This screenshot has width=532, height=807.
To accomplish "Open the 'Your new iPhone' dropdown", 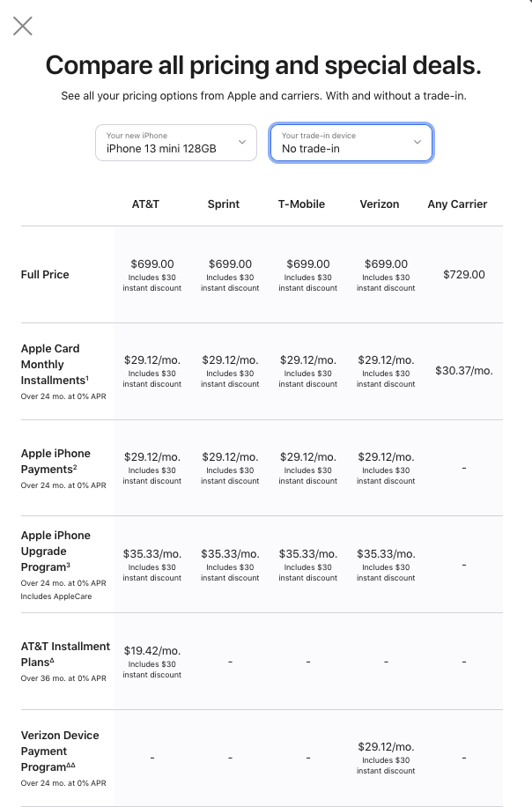I will point(175,143).
